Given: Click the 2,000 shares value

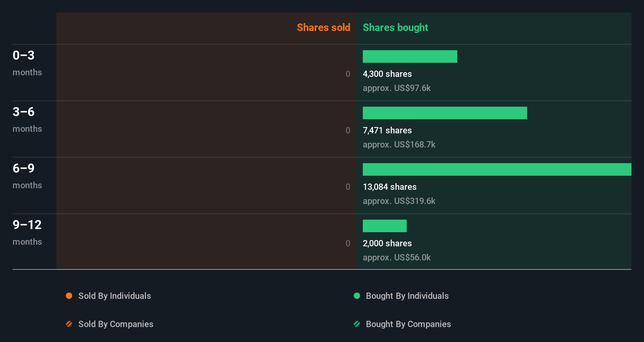Looking at the screenshot, I should click(387, 243).
